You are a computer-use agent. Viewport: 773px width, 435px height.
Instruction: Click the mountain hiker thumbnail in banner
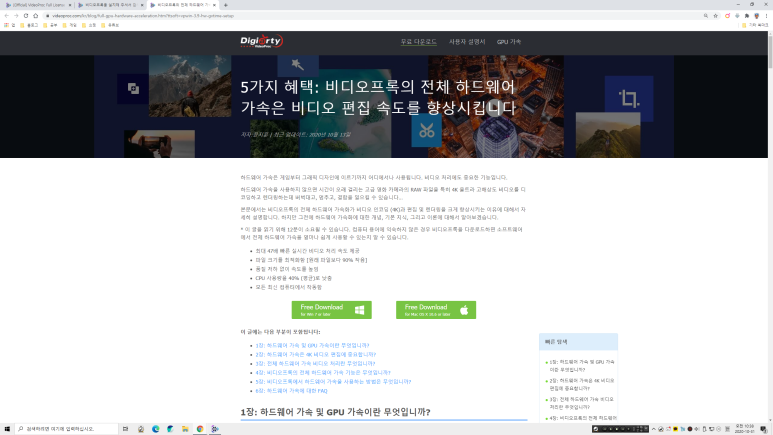190,86
